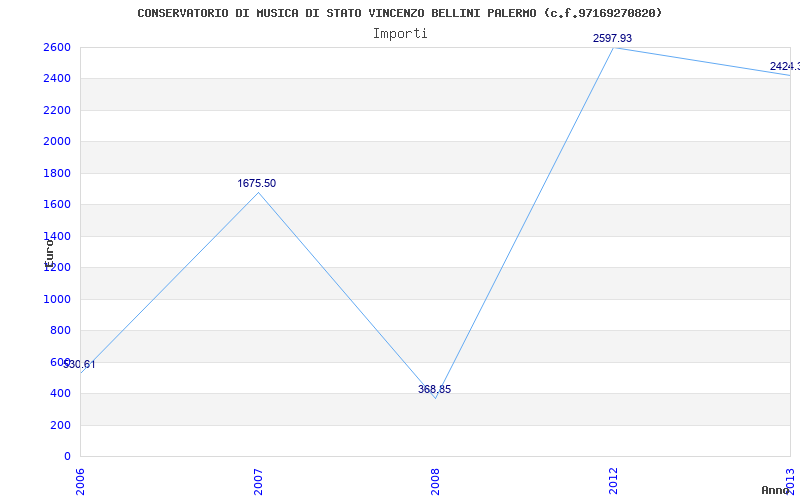
Task: Click the 0 y-axis value
Action: (67, 457)
